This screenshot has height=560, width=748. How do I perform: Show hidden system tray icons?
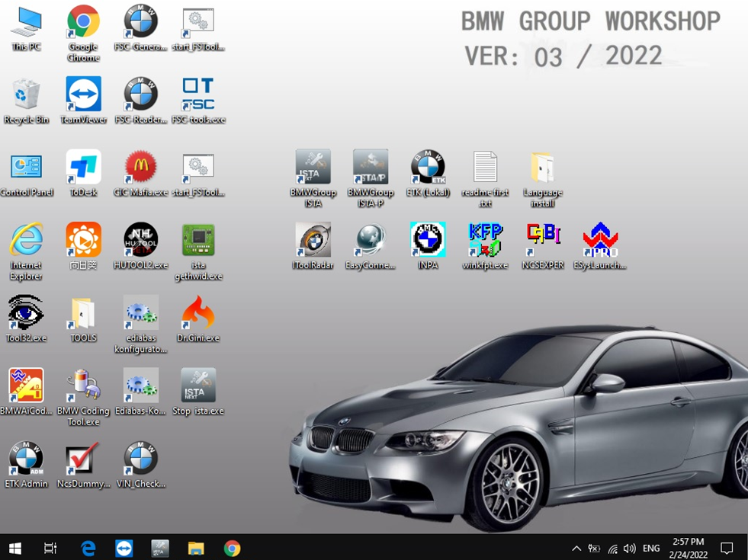[x=576, y=548]
